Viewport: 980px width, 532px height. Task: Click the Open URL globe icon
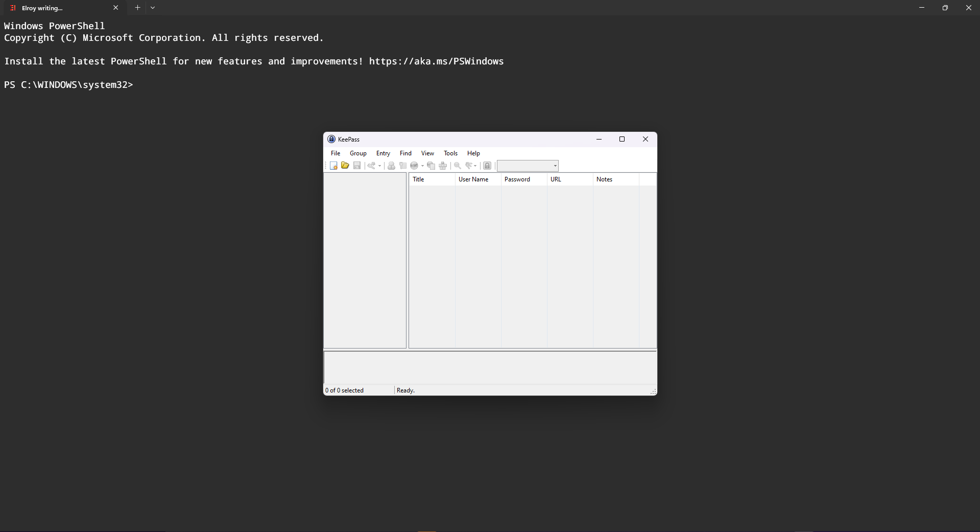414,166
